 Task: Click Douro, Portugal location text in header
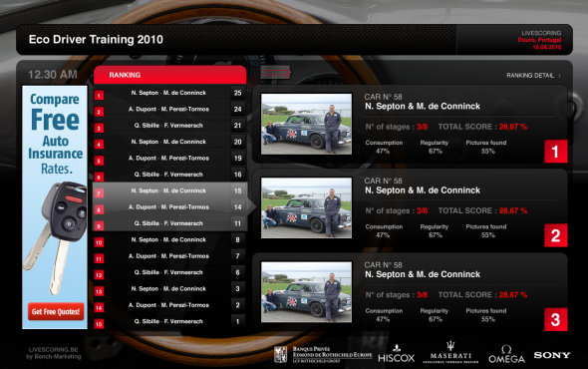(539, 40)
